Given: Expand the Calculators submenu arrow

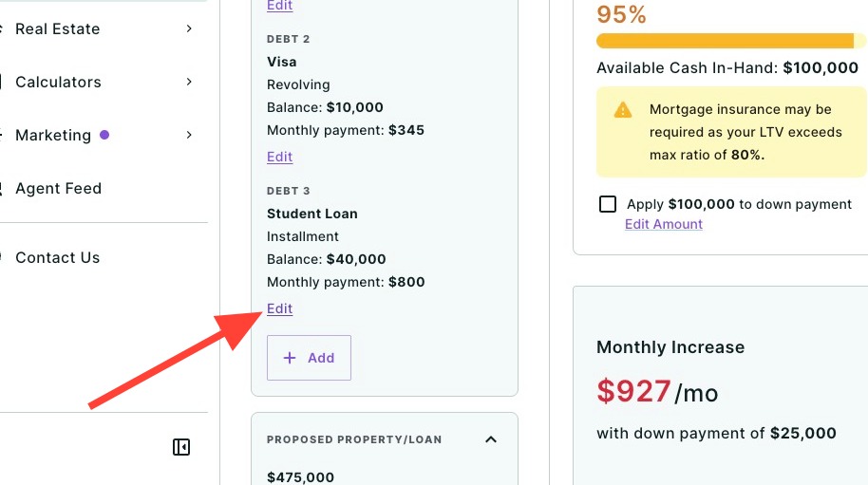Looking at the screenshot, I should tap(189, 82).
